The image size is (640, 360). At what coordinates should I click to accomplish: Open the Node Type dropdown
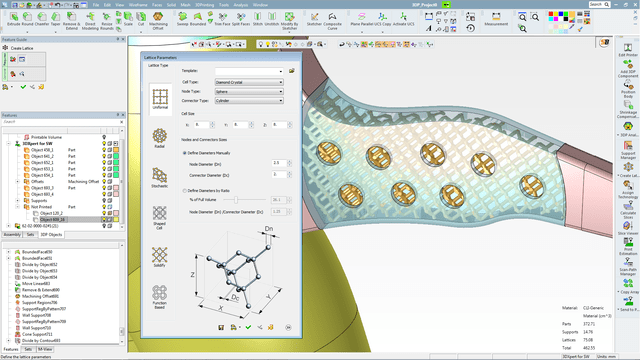pos(249,91)
